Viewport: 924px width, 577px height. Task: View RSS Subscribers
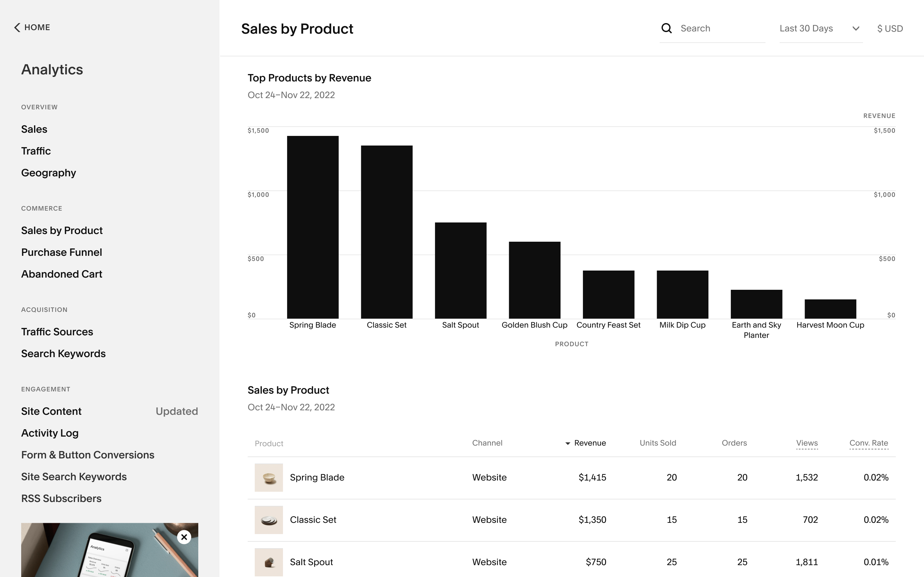tap(61, 498)
